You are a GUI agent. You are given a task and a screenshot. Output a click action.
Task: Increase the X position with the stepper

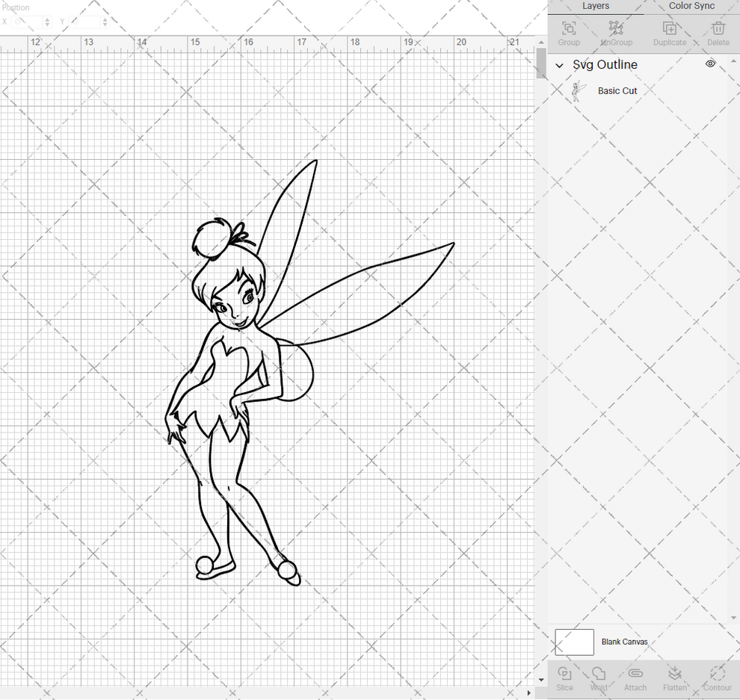48,19
